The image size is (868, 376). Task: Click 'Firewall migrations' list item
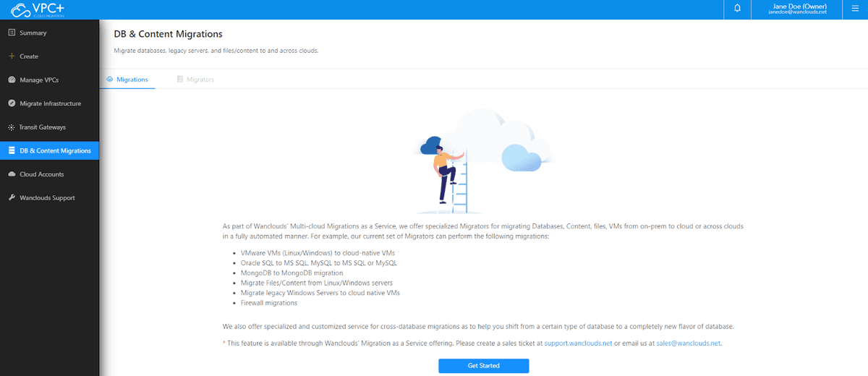click(x=269, y=303)
